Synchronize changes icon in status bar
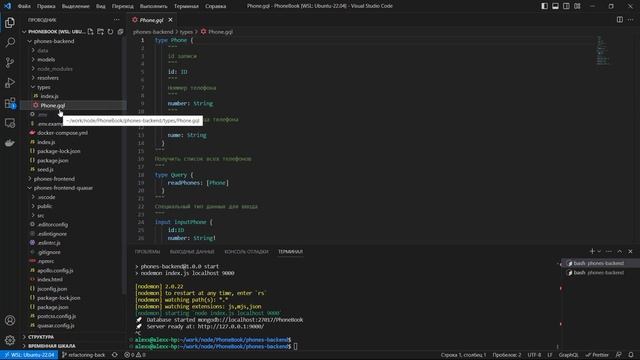The width and height of the screenshot is (640, 360). [115, 355]
